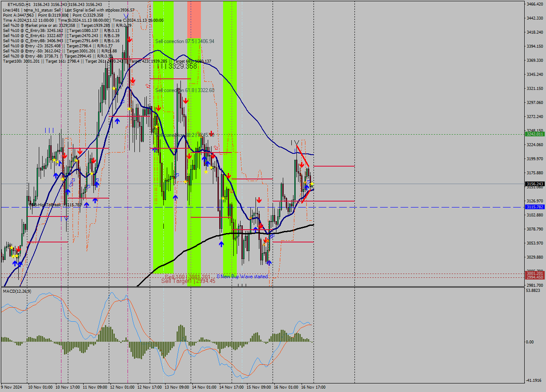
Task: Click the 'Sell Target | 2994.45' label
Action: point(188,281)
